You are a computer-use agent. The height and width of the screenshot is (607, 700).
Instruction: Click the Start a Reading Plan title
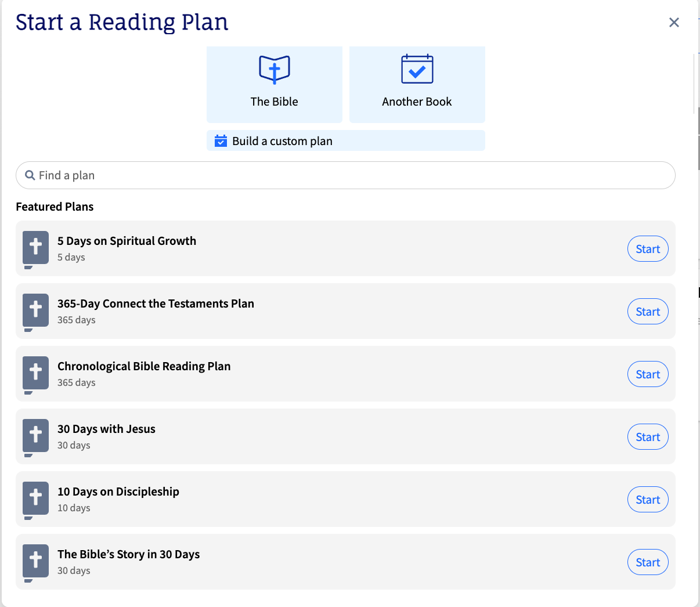[x=122, y=22]
